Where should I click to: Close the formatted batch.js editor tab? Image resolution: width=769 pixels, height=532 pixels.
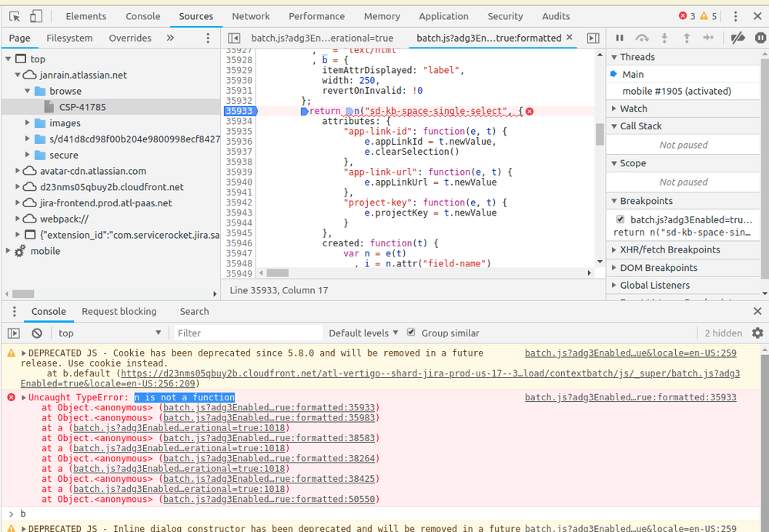pos(570,37)
